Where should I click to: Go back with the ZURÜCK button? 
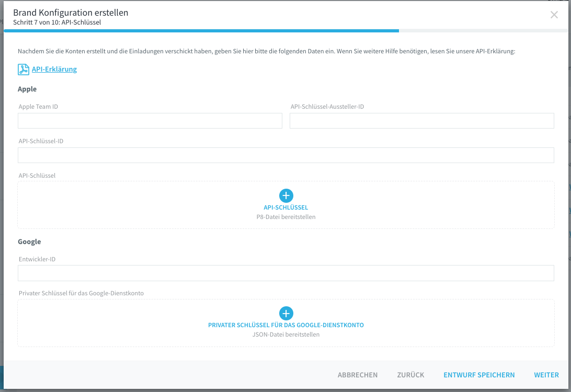410,375
